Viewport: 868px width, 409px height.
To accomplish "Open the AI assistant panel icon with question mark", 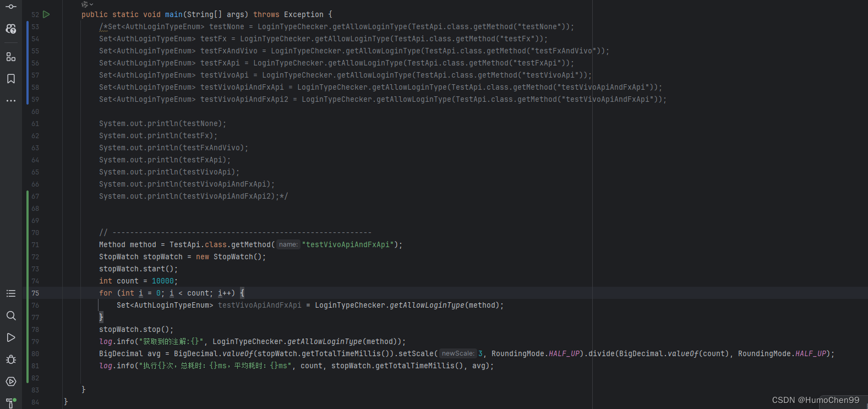I will click(x=11, y=29).
